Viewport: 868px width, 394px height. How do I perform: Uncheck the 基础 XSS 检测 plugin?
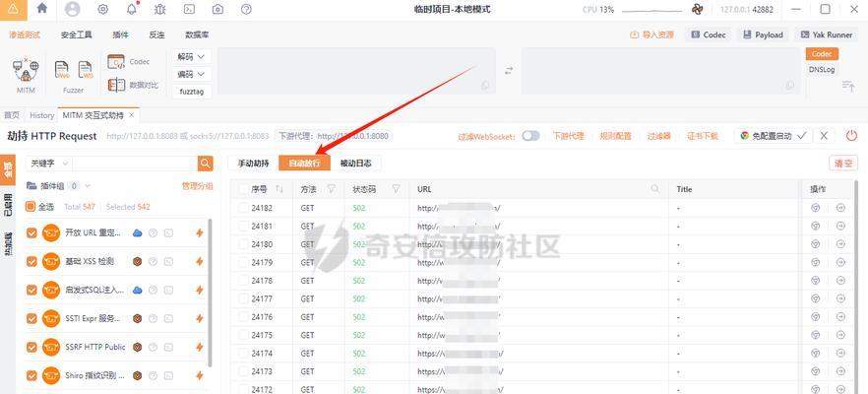pos(31,262)
